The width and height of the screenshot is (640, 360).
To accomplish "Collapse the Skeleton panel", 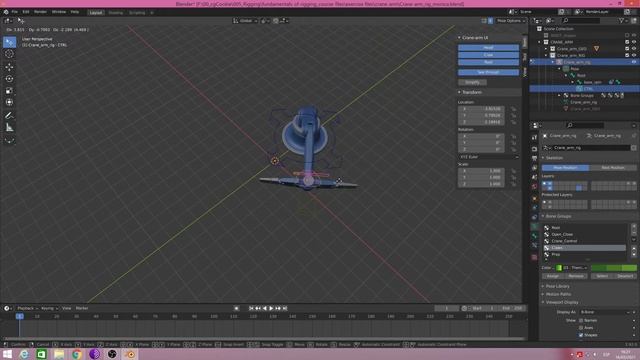I will pos(543,158).
